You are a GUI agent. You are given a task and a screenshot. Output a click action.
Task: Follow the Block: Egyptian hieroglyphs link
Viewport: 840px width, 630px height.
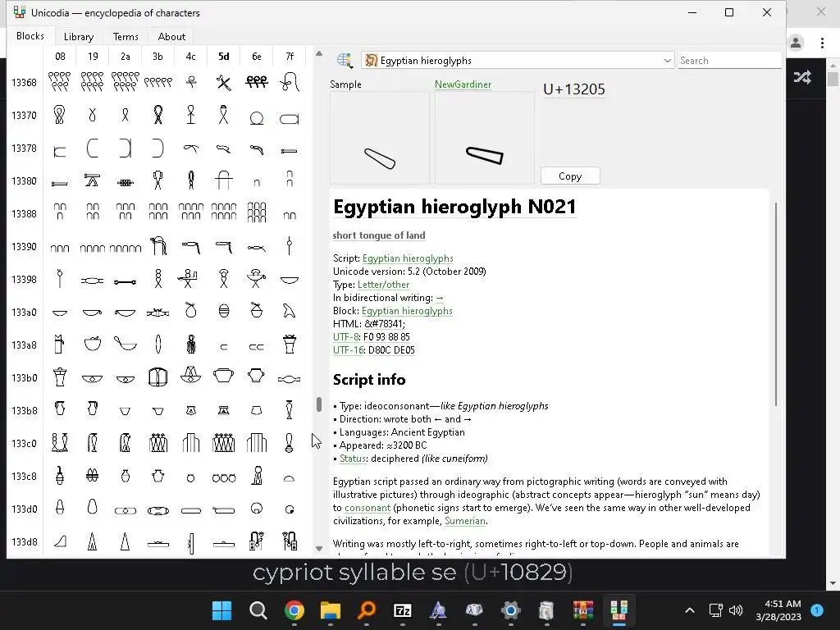pos(407,311)
